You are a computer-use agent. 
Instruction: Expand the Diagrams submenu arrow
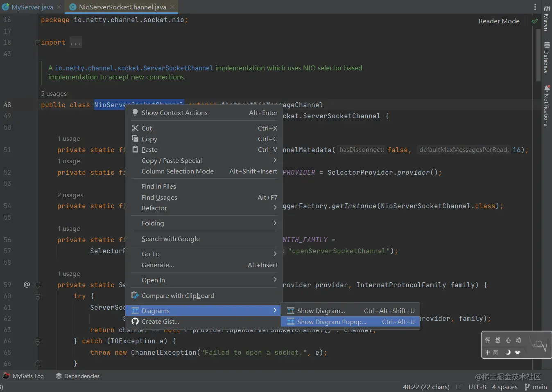click(x=275, y=310)
